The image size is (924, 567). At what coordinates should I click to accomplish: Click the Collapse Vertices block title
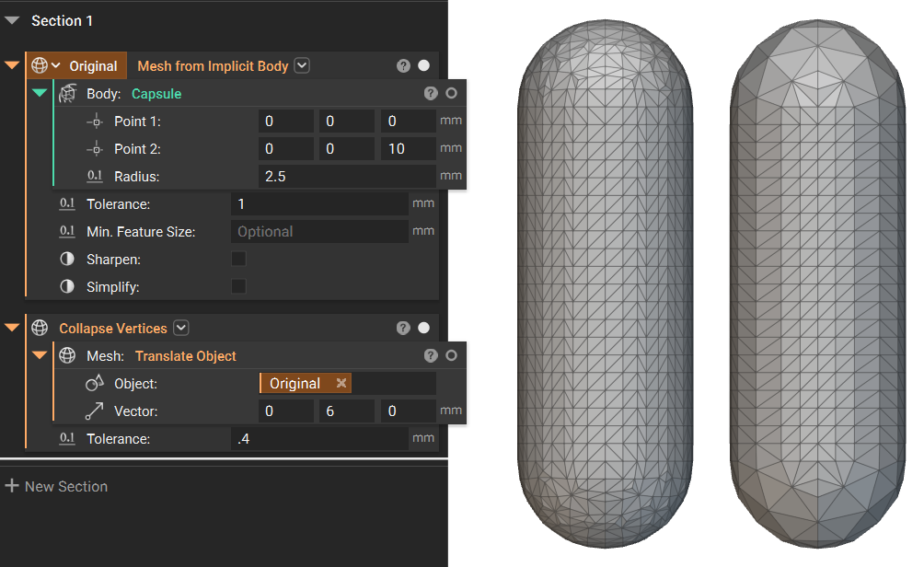[113, 329]
